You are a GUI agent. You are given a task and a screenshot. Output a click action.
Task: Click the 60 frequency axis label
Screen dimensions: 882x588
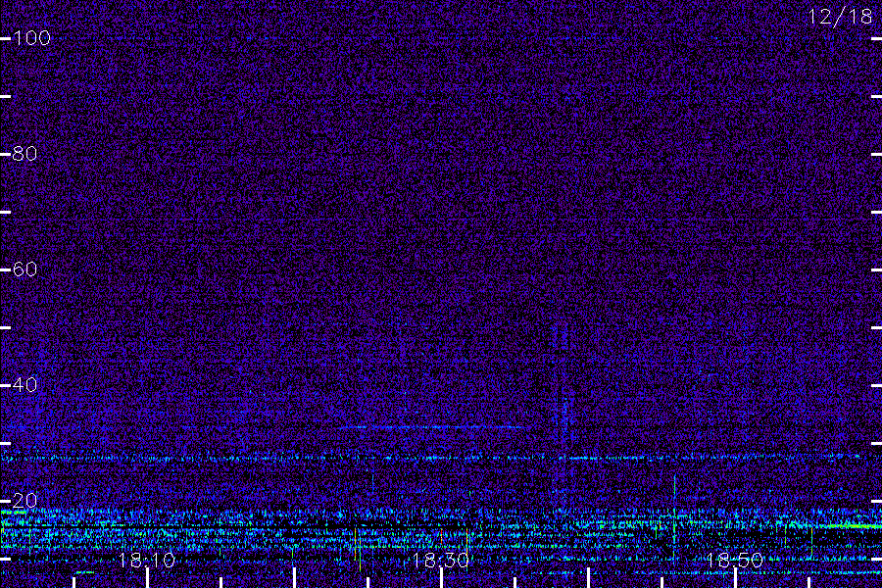point(24,269)
